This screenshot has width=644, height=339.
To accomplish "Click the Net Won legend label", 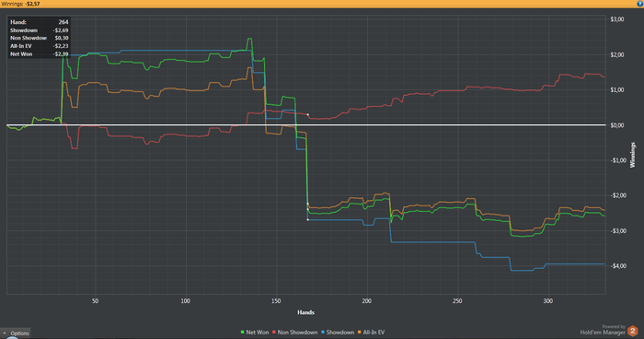I will click(x=257, y=332).
